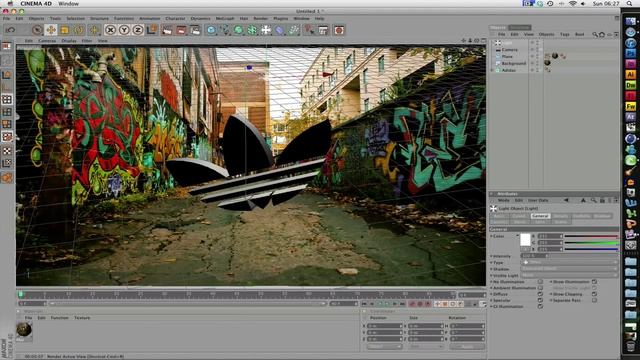Open the Render menu
Screen dimensions: 640x360
click(260, 18)
